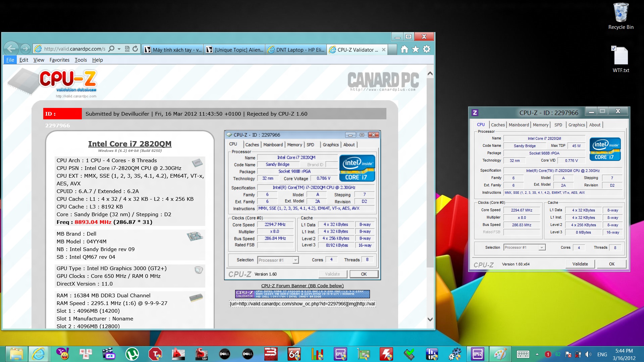The width and height of the screenshot is (644, 362).
Task: Click the purple Z icon in CPU-Z title bar
Action: click(475, 113)
